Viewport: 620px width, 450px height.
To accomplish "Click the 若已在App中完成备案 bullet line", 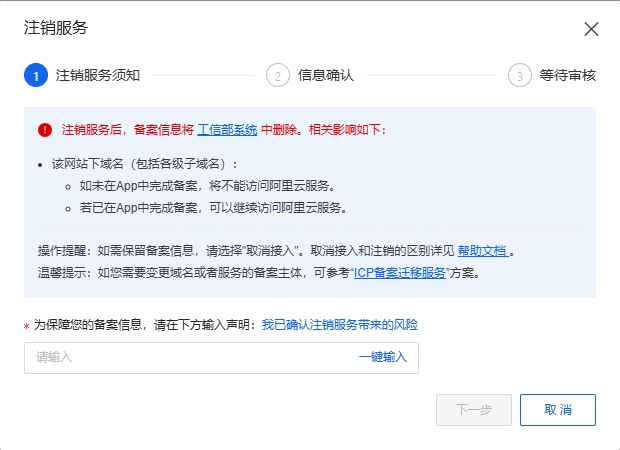I will pyautogui.click(x=214, y=208).
